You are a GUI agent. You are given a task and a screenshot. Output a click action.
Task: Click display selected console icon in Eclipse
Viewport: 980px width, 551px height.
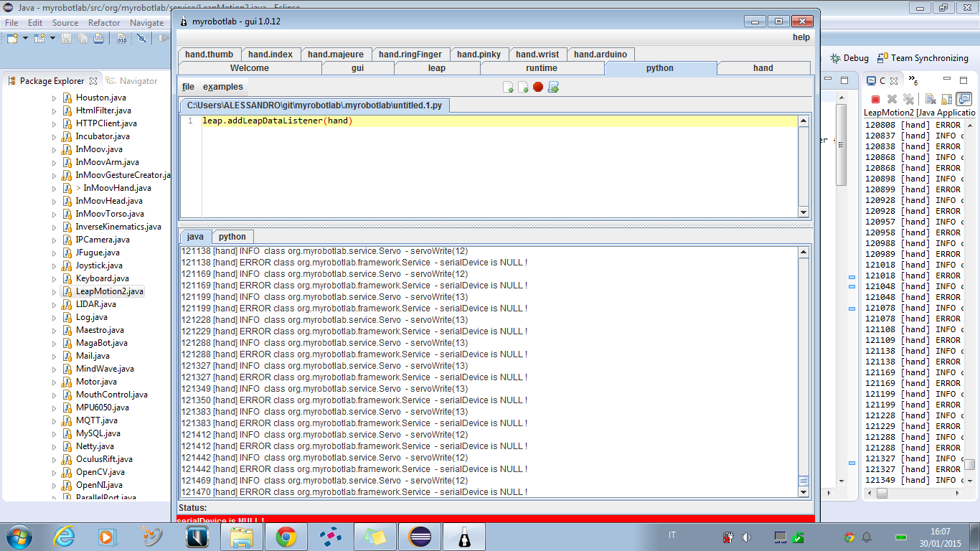tap(963, 99)
